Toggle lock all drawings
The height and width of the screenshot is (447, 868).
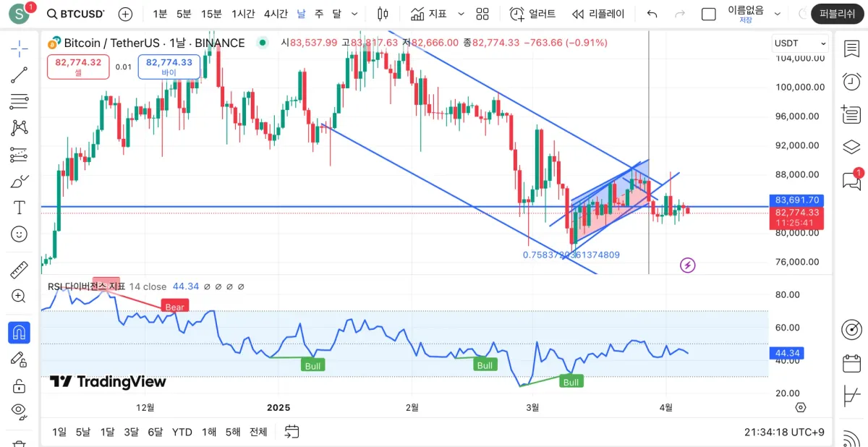click(x=20, y=386)
